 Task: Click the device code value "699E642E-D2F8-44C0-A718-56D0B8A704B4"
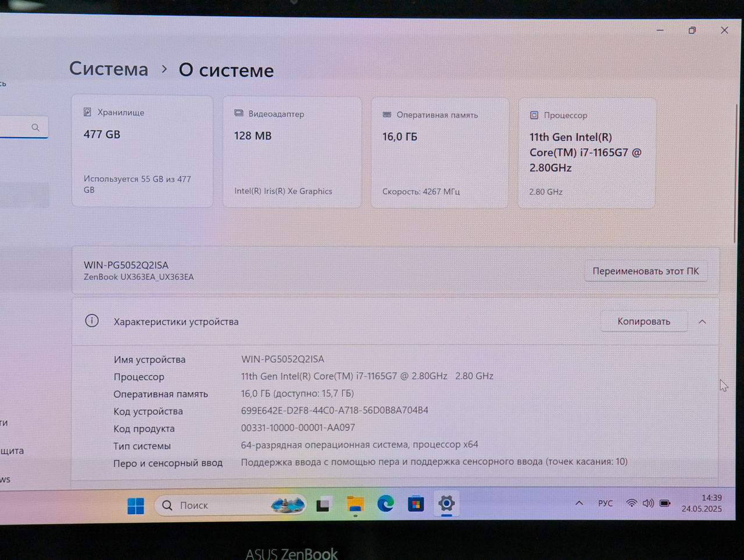(x=335, y=410)
